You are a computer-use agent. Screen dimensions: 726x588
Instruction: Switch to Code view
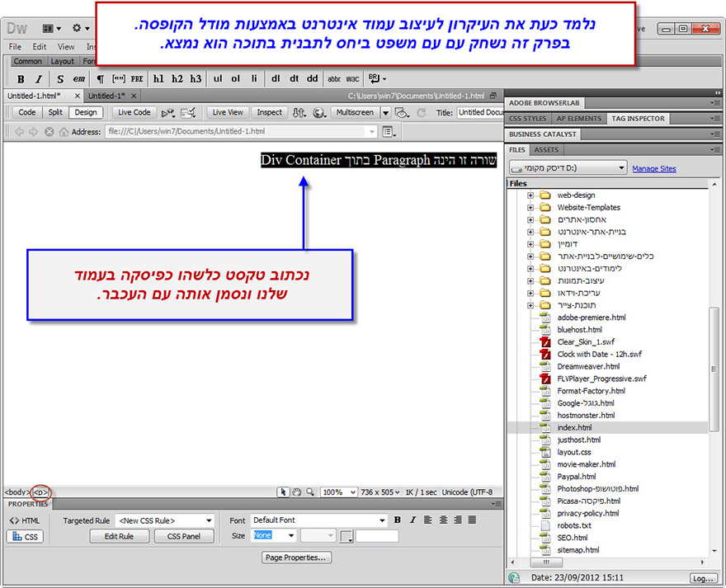(27, 112)
